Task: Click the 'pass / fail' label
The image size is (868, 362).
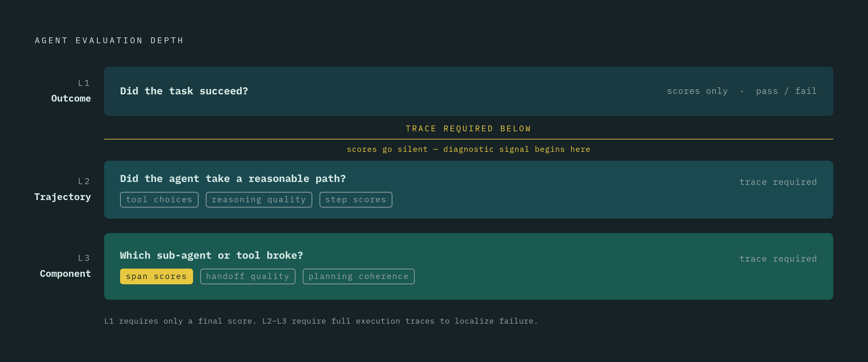Action: coord(786,91)
